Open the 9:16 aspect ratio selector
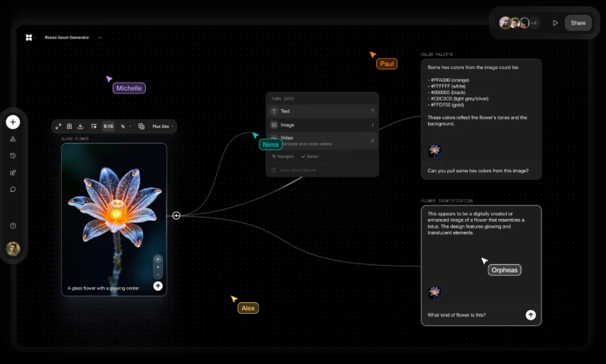The width and height of the screenshot is (606, 364). click(108, 126)
